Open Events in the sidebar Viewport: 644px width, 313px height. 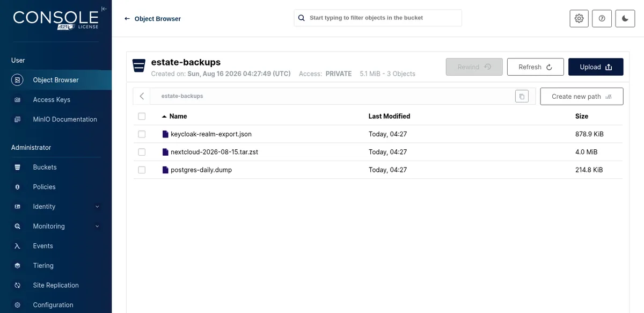(56, 246)
